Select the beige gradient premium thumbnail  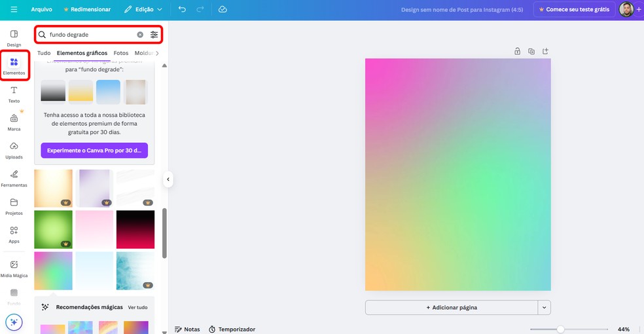[x=135, y=91]
